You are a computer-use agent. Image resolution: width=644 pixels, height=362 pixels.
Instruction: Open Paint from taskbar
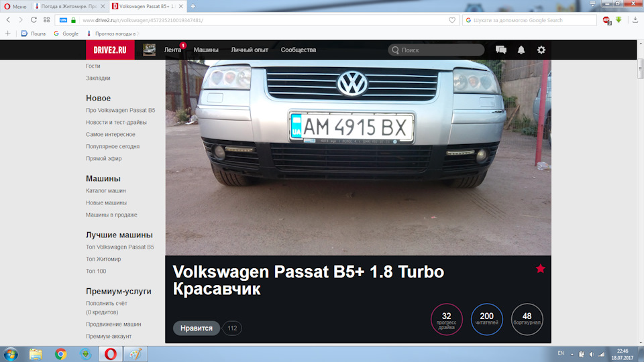click(x=136, y=354)
